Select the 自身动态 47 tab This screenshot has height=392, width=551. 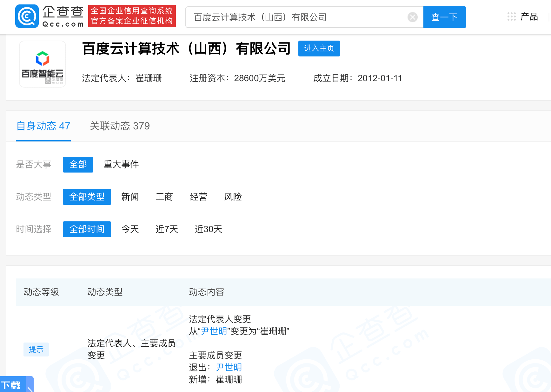[x=43, y=126]
